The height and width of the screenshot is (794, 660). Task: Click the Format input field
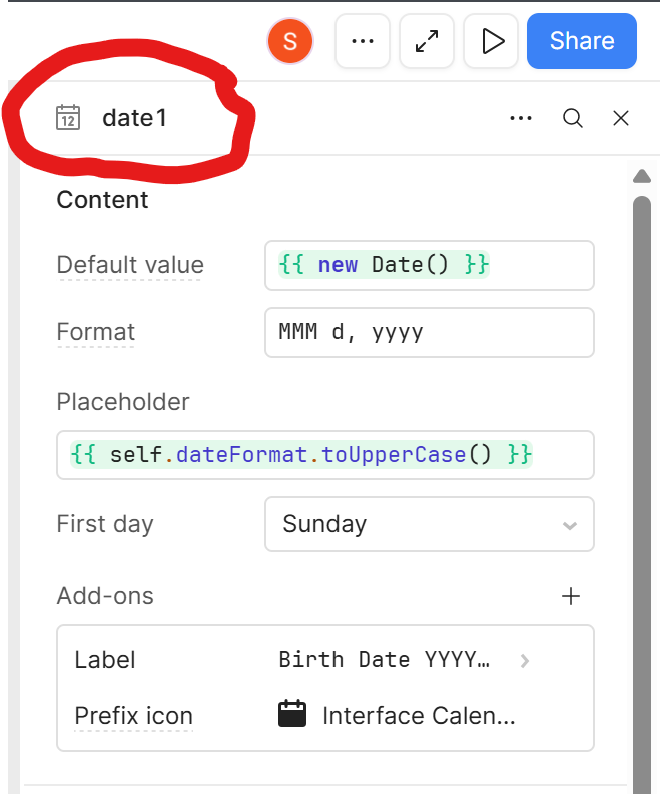tap(429, 332)
